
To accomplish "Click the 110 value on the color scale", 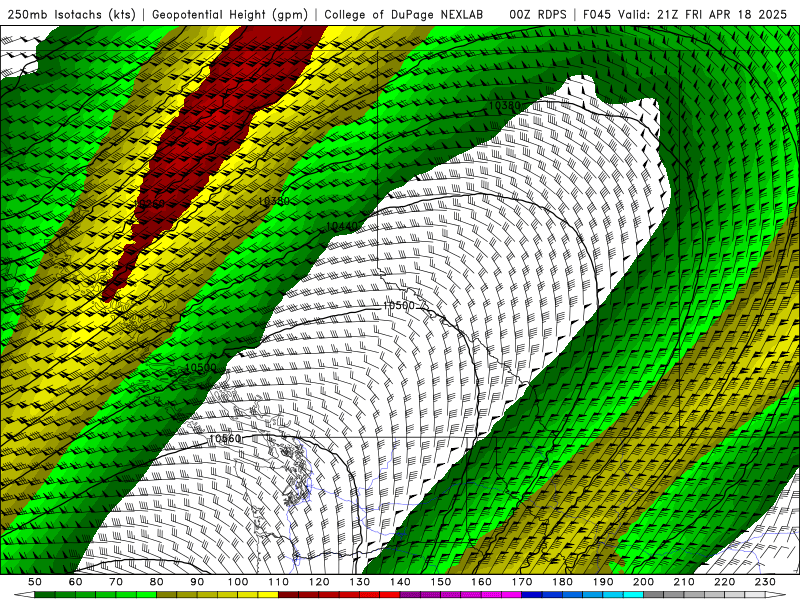I will (279, 582).
